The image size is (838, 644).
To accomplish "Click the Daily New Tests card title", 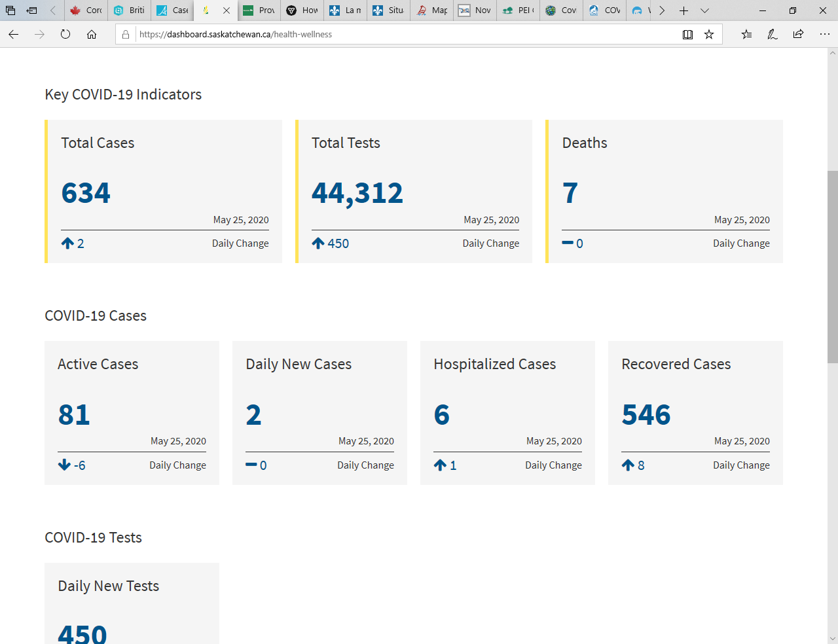I will [109, 586].
